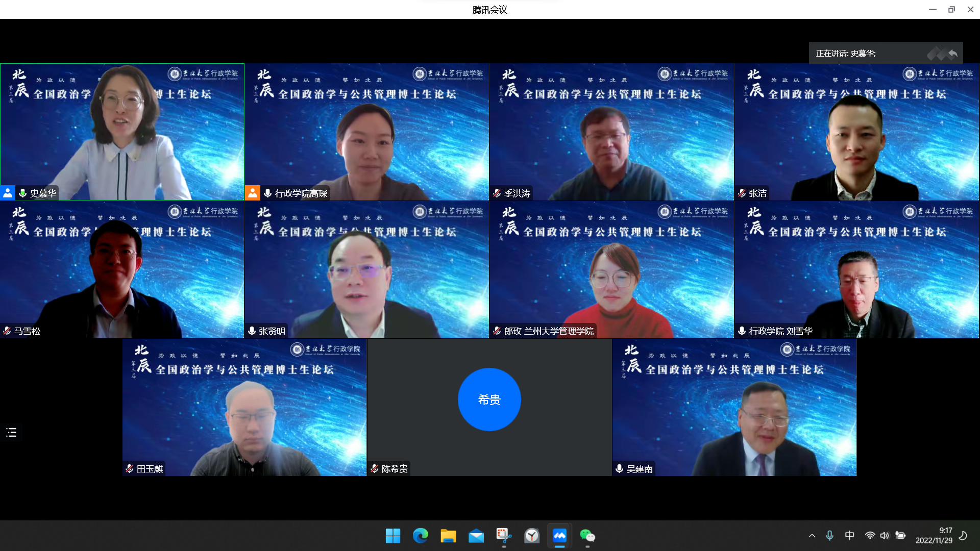Toggle the Chinese input mode indicator 中
The width and height of the screenshot is (980, 551).
coord(849,536)
